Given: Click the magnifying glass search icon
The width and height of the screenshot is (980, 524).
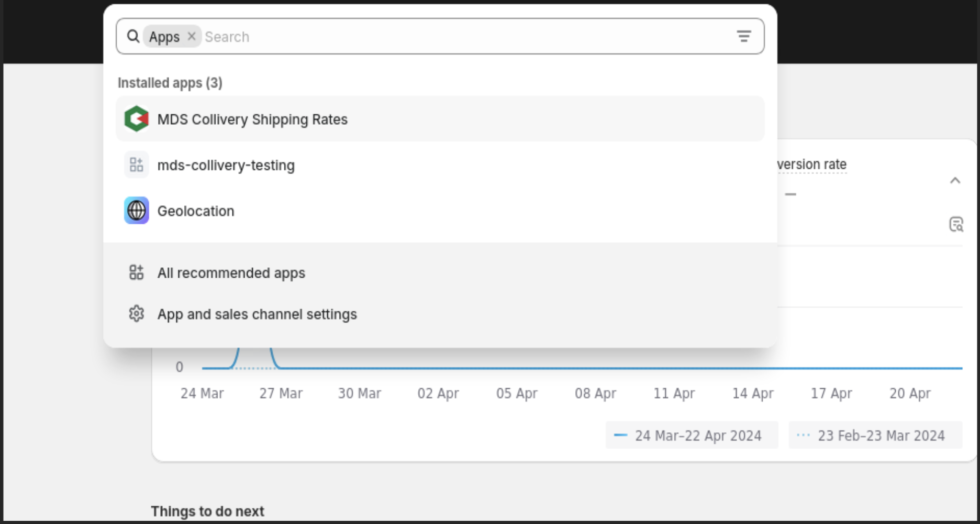Looking at the screenshot, I should [x=133, y=36].
